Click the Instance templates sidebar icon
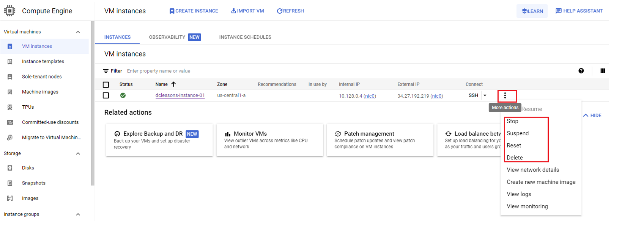644x247 pixels. [10, 61]
